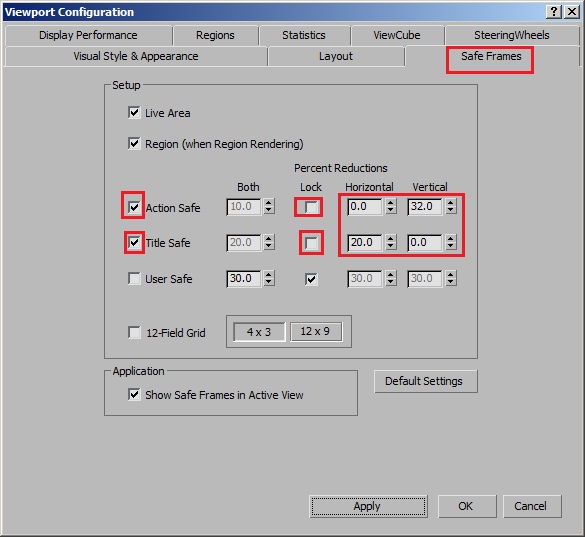Image resolution: width=585 pixels, height=537 pixels.
Task: Click the Action Safe Both value field
Action: pyautogui.click(x=244, y=207)
